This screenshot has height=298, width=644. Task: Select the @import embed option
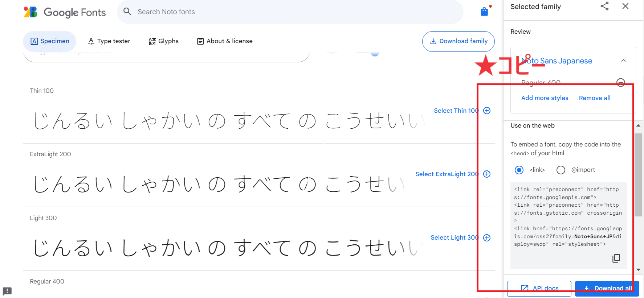click(x=561, y=170)
